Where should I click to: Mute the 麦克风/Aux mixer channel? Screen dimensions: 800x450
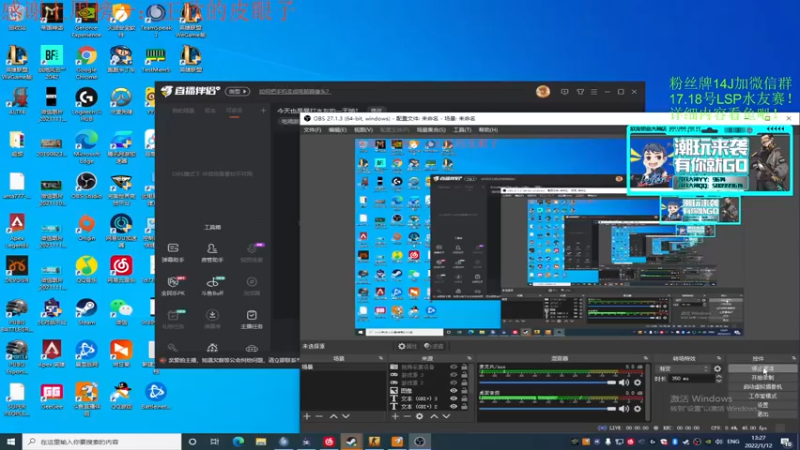pyautogui.click(x=624, y=383)
